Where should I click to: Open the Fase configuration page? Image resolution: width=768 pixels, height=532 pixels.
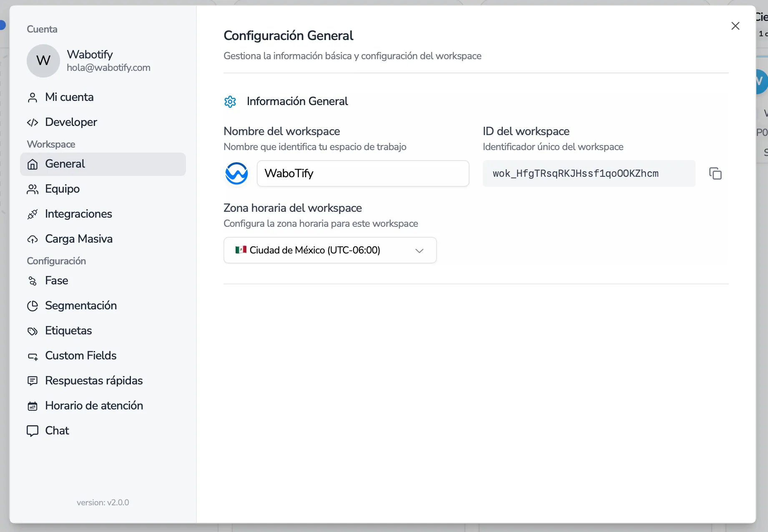(56, 281)
